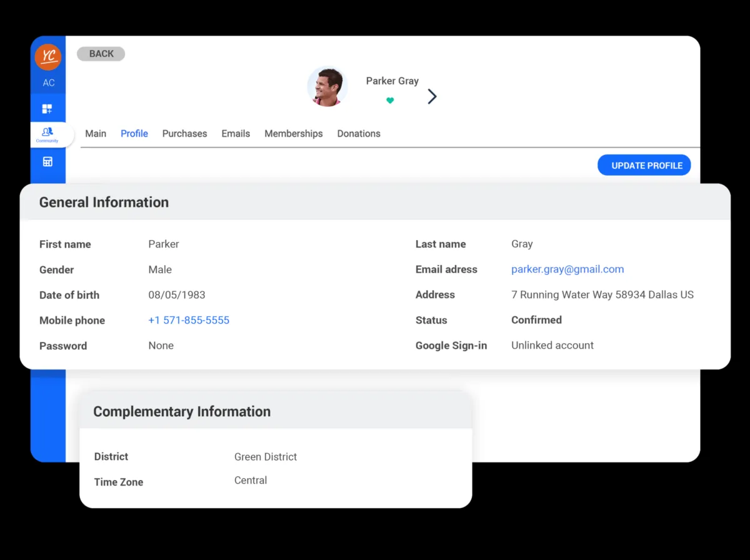Click the Mobile phone label

[72, 321]
